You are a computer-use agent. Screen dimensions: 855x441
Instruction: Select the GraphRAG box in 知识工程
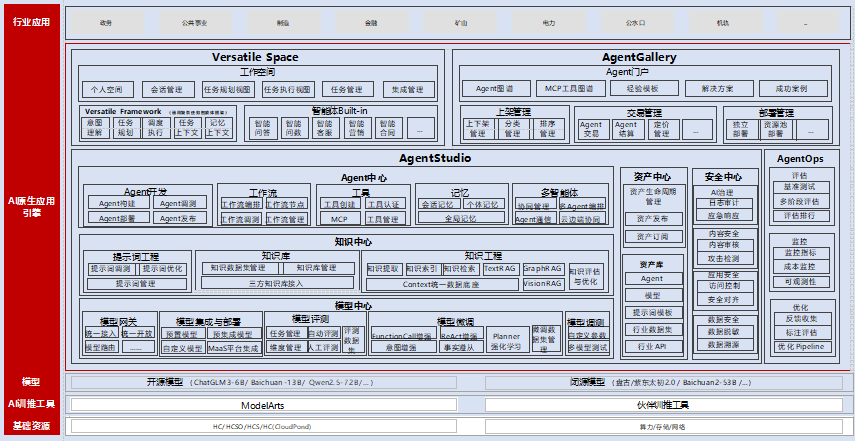[543, 268]
